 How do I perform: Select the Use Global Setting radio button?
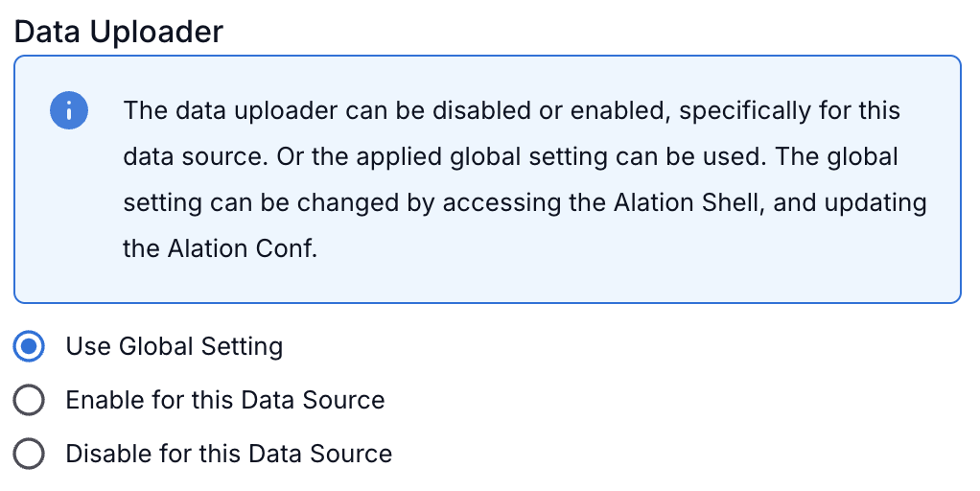click(30, 346)
